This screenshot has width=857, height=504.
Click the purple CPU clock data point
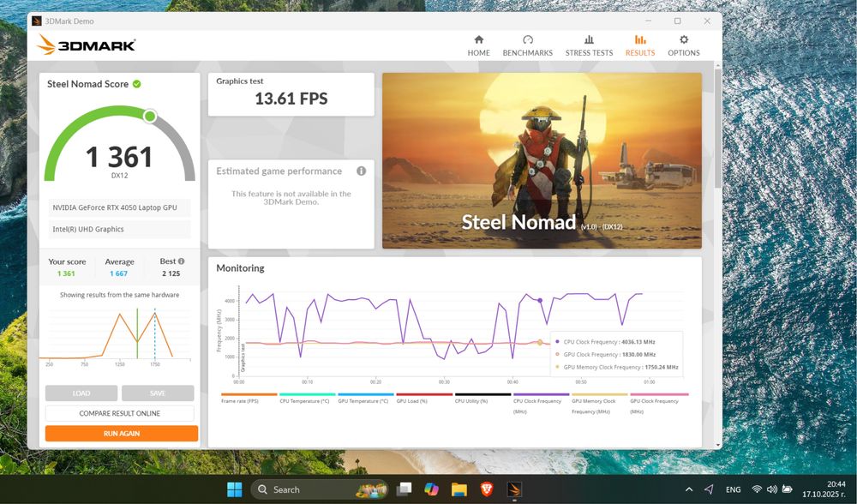coord(540,300)
